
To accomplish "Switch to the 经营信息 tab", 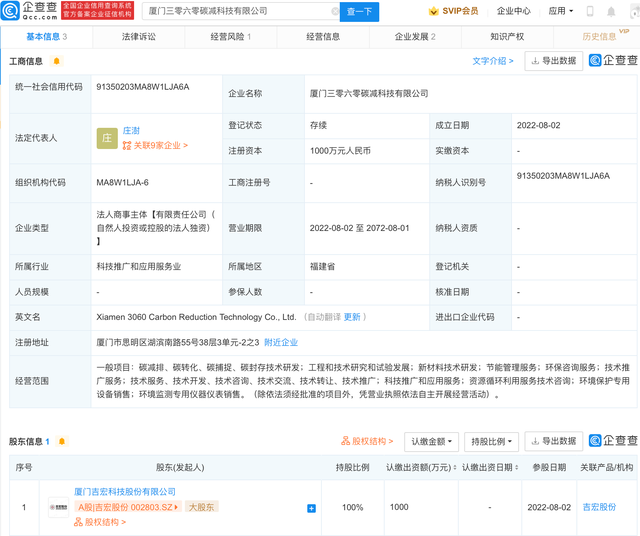I will click(323, 37).
